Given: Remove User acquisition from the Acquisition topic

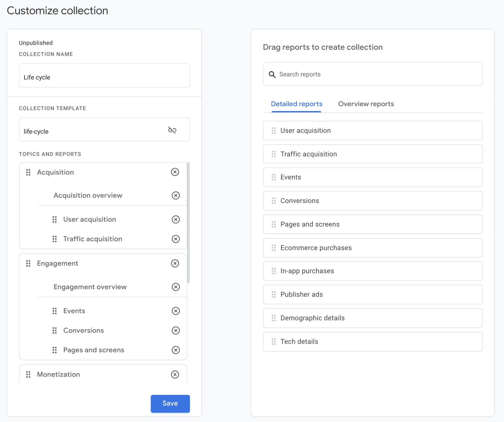Looking at the screenshot, I should coord(176,219).
